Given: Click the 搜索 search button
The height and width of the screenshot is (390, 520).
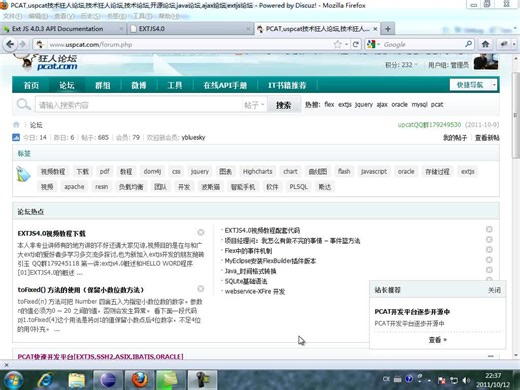Looking at the screenshot, I should pyautogui.click(x=284, y=105).
